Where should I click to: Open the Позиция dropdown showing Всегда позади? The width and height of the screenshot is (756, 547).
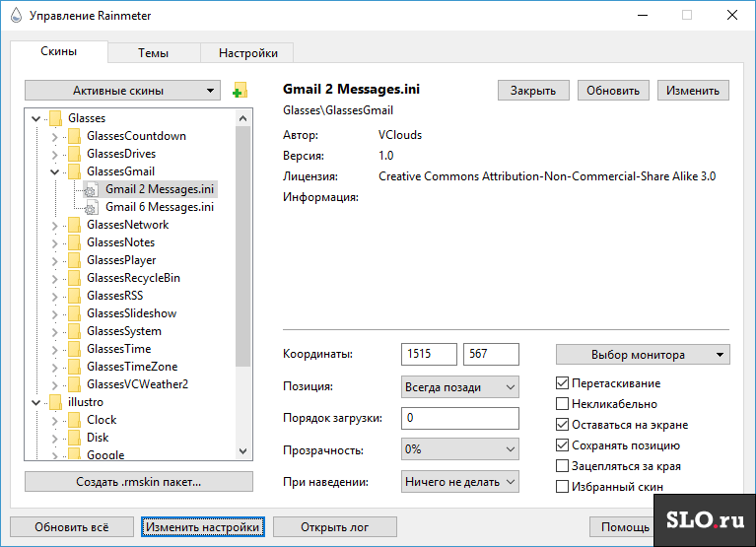[x=460, y=387]
